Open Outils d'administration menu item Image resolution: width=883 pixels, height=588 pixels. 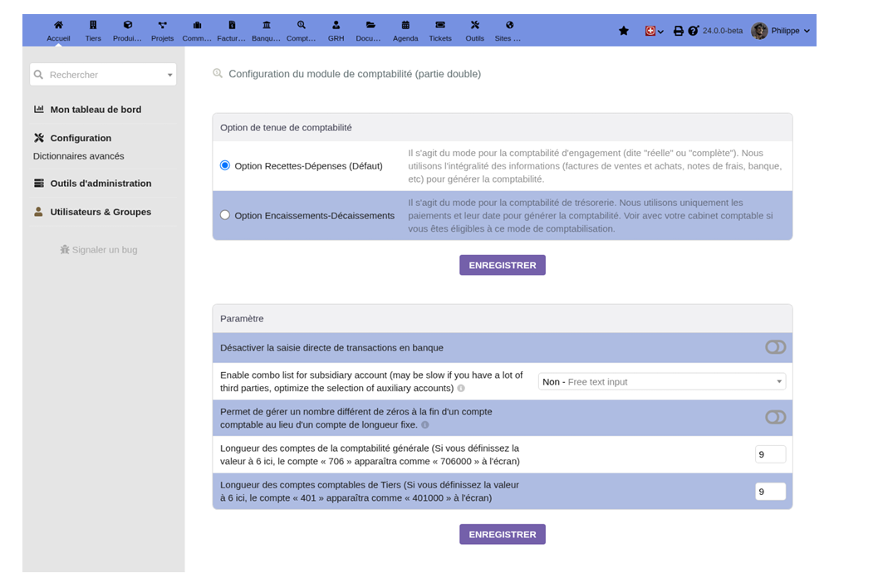[101, 183]
